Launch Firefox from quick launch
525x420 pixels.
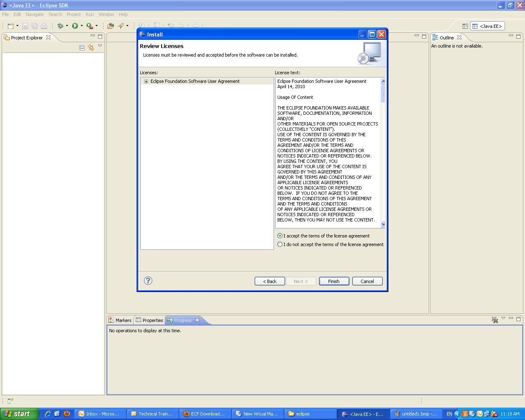tap(66, 414)
